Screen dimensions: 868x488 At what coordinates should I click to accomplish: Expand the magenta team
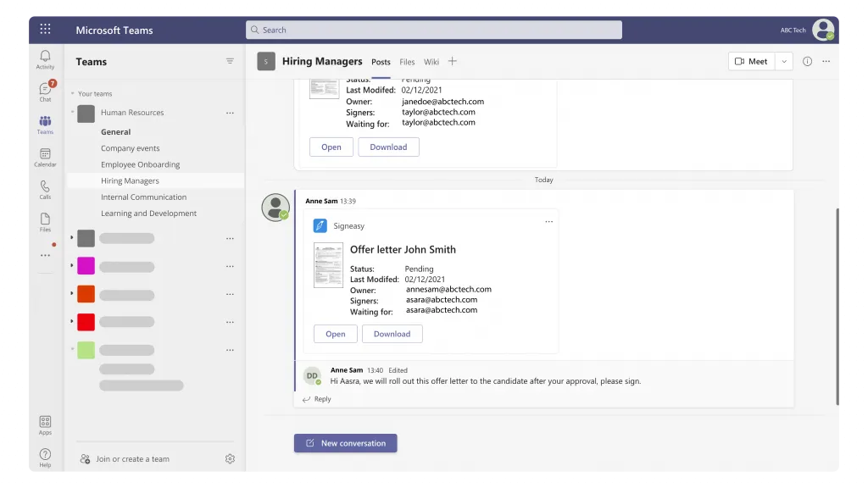tap(72, 265)
